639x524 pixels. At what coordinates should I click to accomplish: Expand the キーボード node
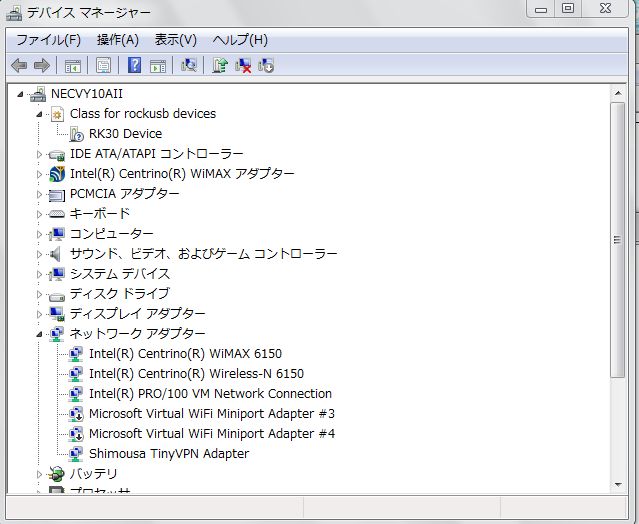click(39, 214)
